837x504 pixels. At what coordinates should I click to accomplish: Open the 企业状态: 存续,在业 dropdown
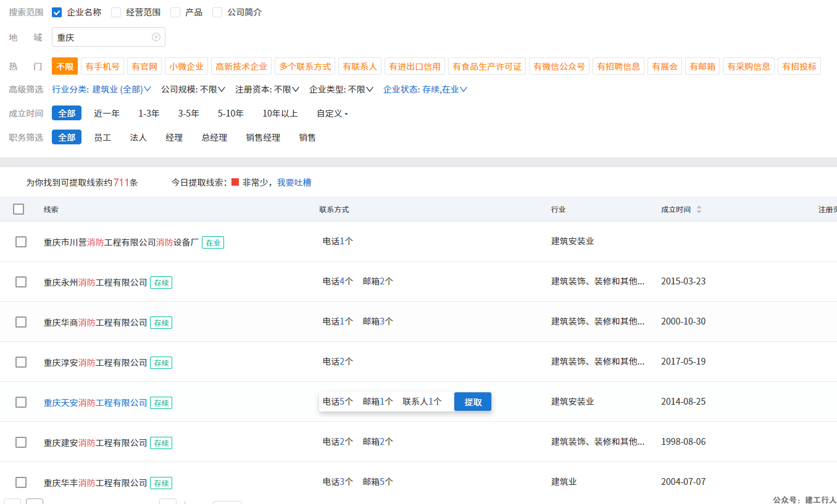coord(425,89)
